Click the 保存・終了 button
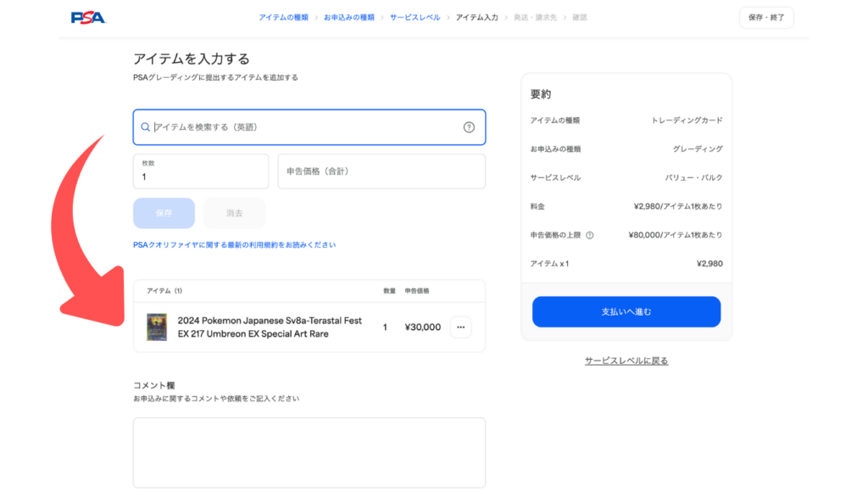The image size is (868, 498). coord(766,18)
